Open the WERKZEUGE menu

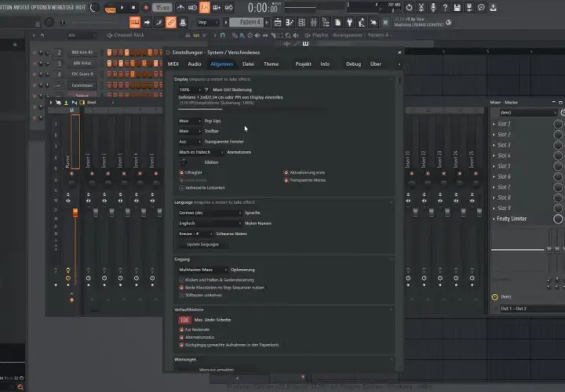click(63, 7)
